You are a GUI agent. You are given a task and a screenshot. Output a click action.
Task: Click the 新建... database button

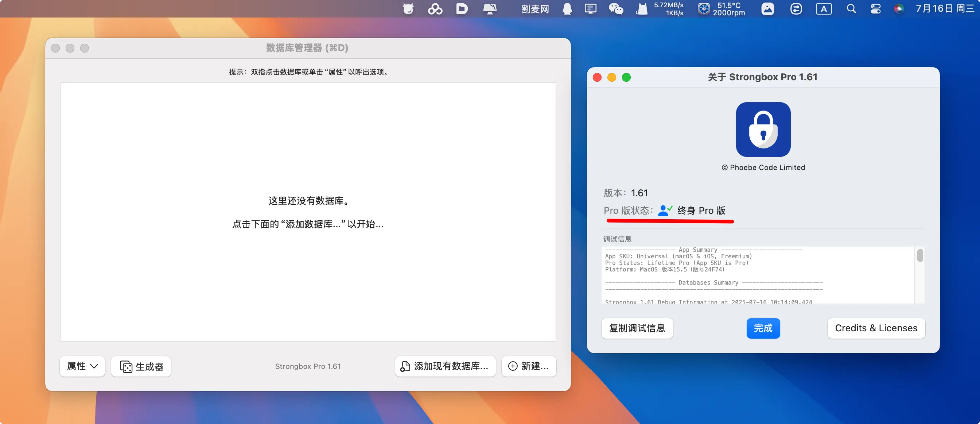point(529,366)
